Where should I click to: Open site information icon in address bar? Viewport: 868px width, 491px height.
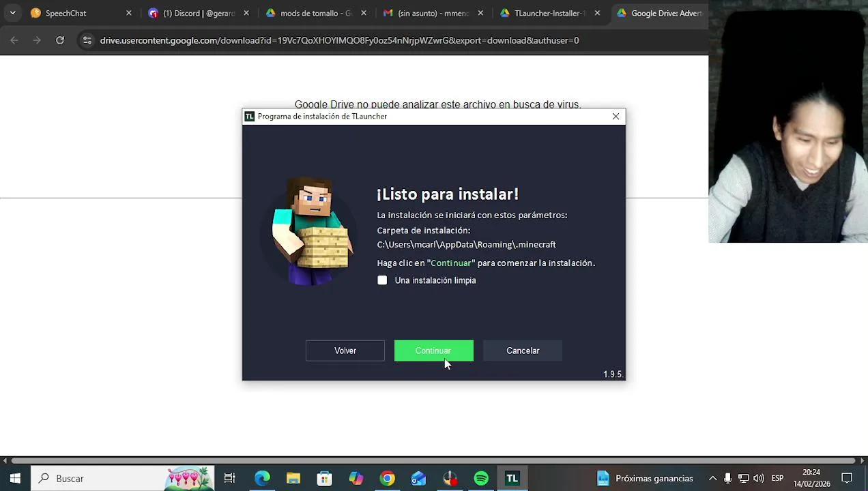click(x=87, y=40)
